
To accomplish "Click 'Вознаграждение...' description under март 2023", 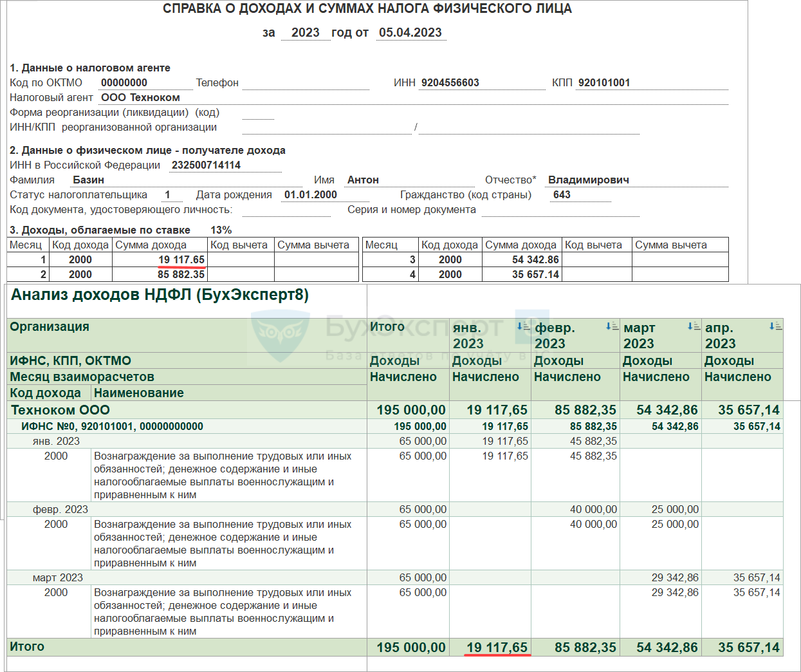I will (x=223, y=611).
